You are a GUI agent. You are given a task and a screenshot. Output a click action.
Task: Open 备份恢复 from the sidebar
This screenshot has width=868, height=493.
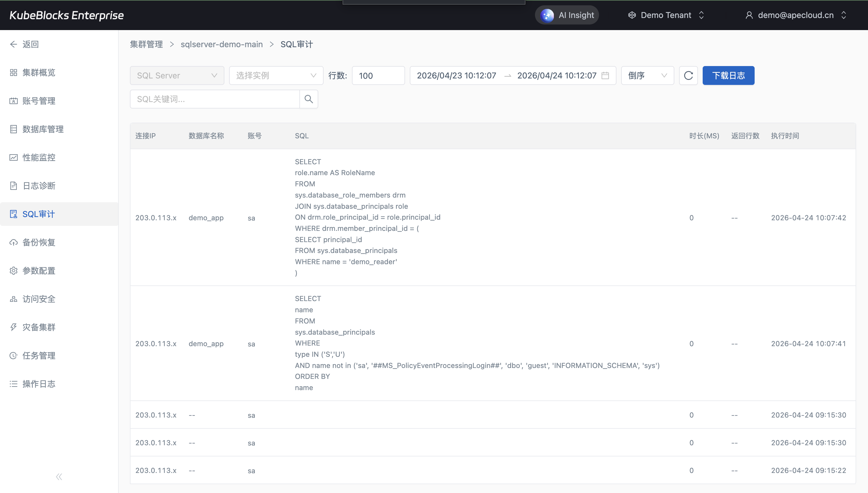[39, 242]
